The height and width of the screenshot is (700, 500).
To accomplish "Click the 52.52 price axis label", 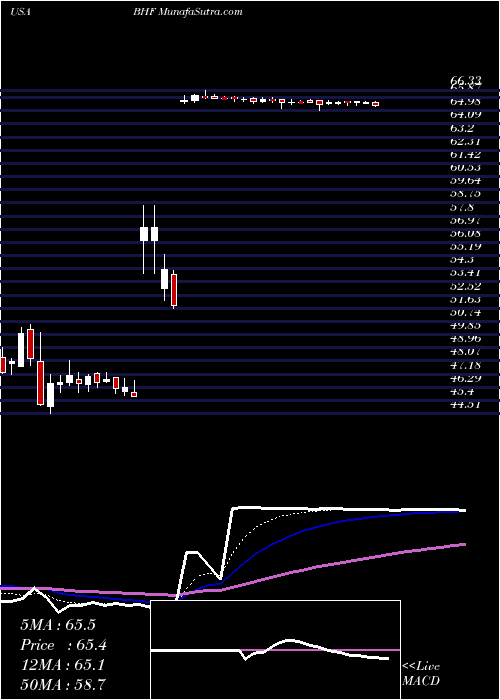I will 466,286.
